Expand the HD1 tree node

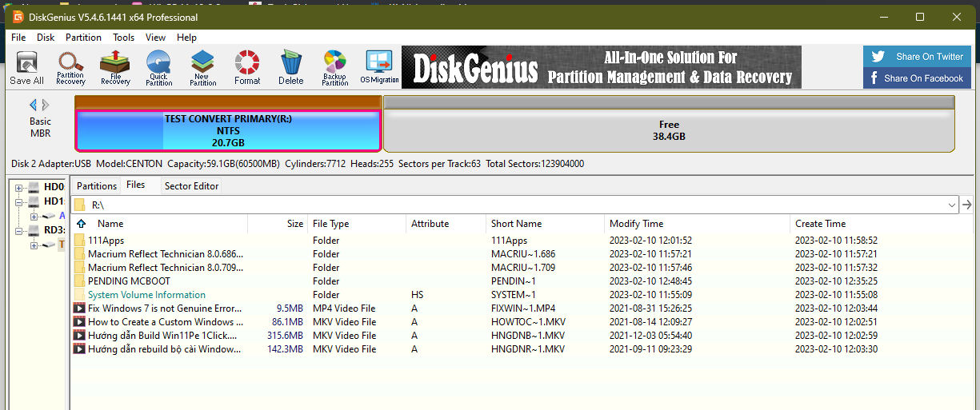click(x=18, y=202)
